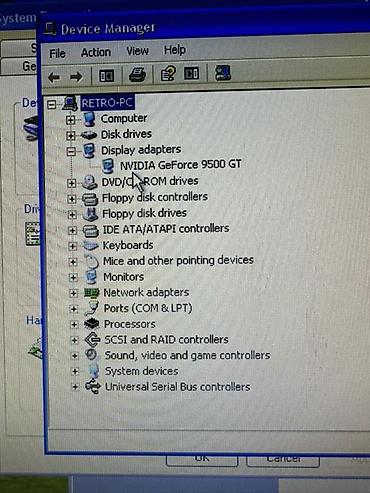Image resolution: width=370 pixels, height=493 pixels.
Task: Select the RETRO-PC computer name
Action: click(x=107, y=103)
